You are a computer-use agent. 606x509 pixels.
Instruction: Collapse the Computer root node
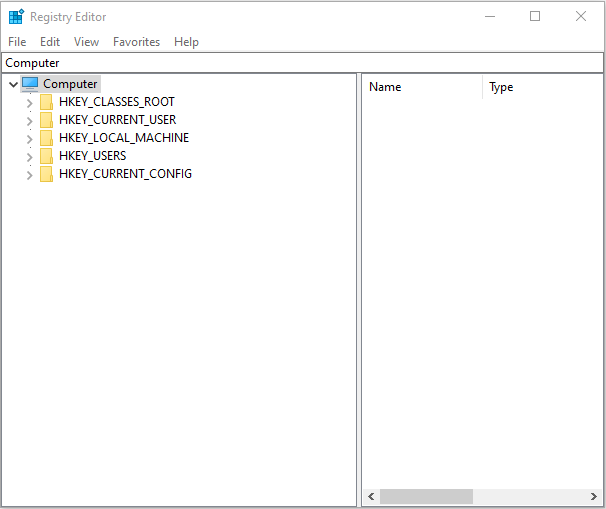(x=13, y=84)
